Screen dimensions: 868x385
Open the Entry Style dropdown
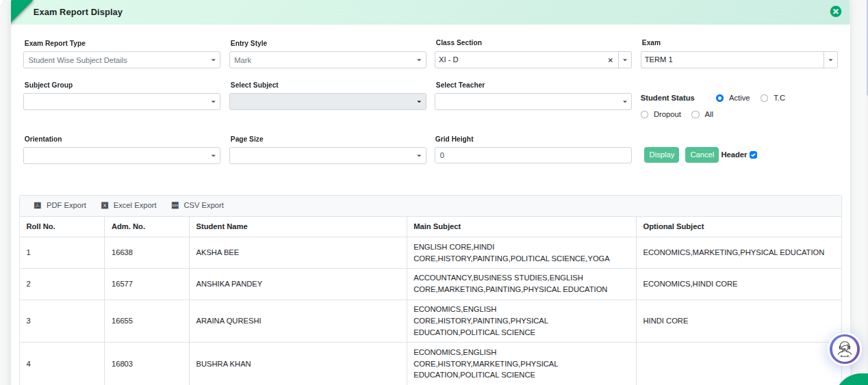point(328,60)
